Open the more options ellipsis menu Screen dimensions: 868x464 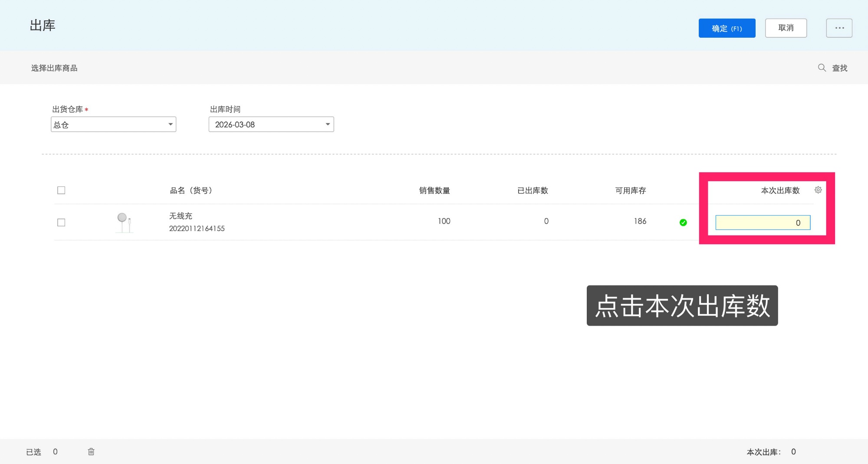pos(839,28)
